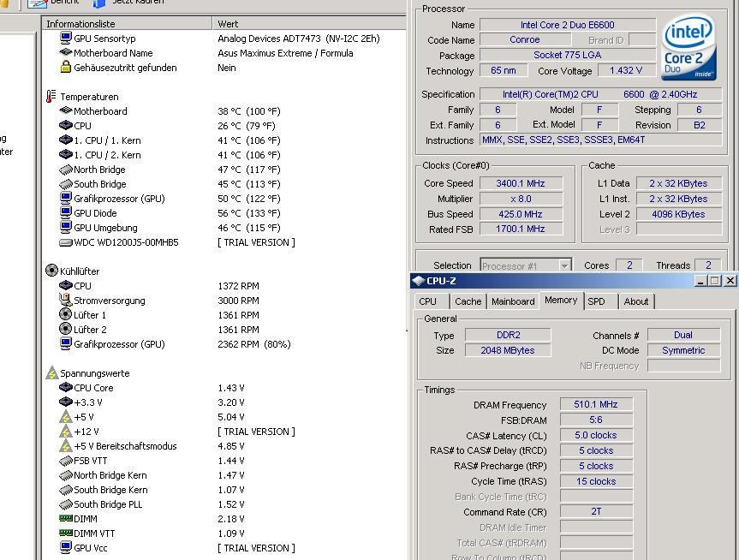This screenshot has width=739, height=560.
Task: Select the GPU fan reading 2362 RPM (80%)
Action: (254, 344)
